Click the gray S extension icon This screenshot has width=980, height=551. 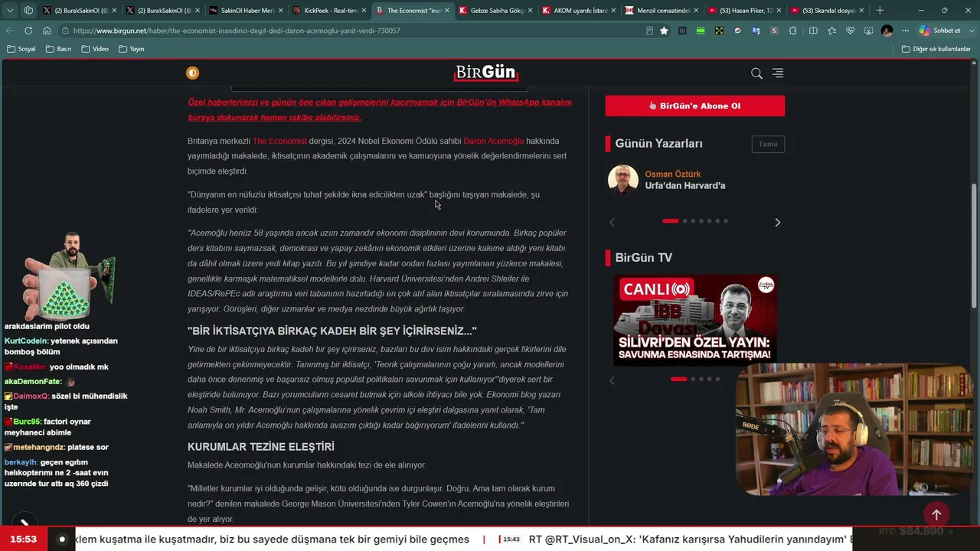coord(774,31)
